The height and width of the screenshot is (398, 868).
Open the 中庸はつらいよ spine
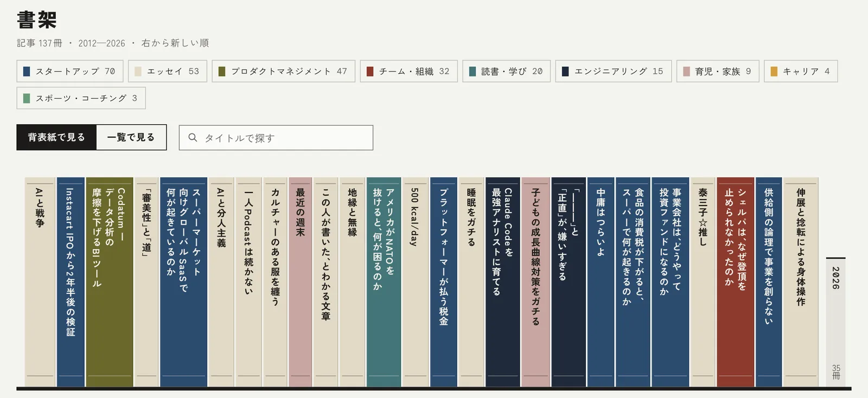point(601,282)
